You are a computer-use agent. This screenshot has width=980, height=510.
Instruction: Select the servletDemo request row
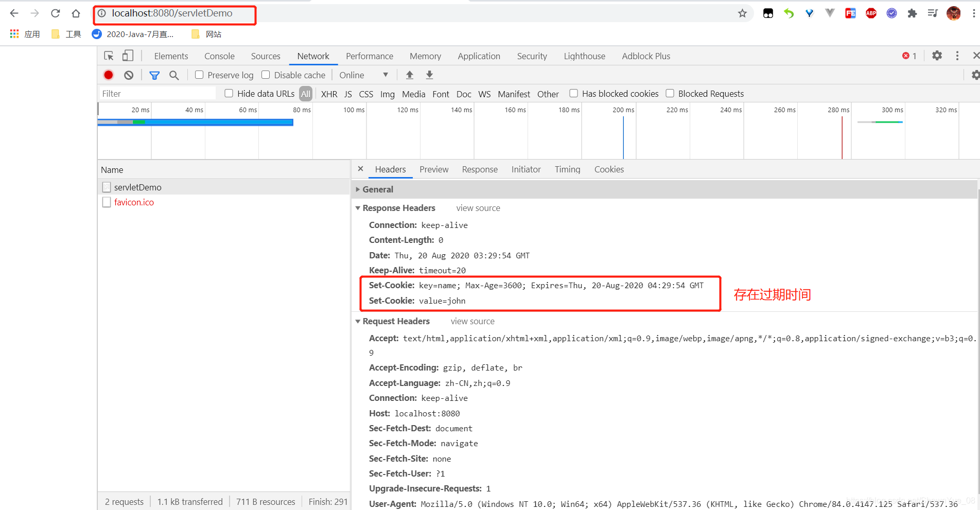click(224, 187)
